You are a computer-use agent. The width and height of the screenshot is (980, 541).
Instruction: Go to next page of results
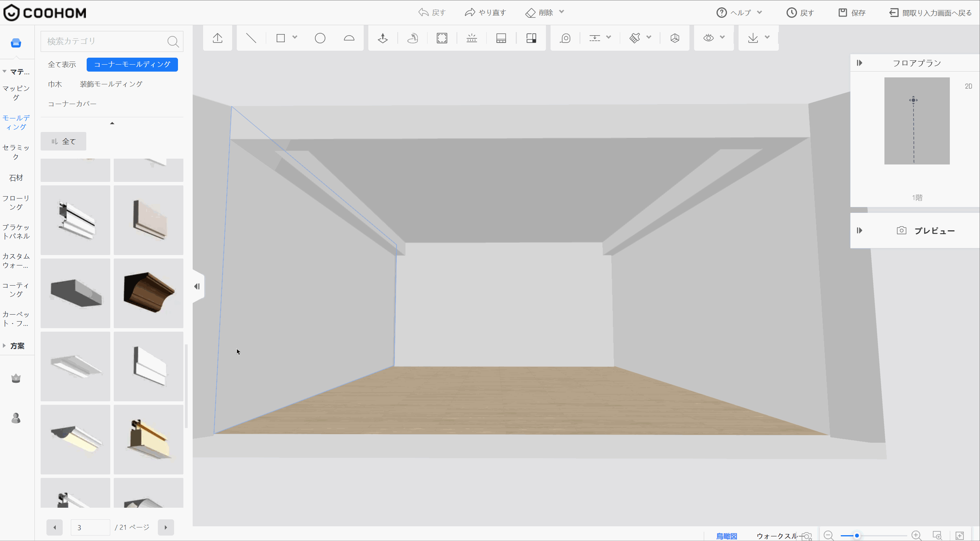coord(166,527)
